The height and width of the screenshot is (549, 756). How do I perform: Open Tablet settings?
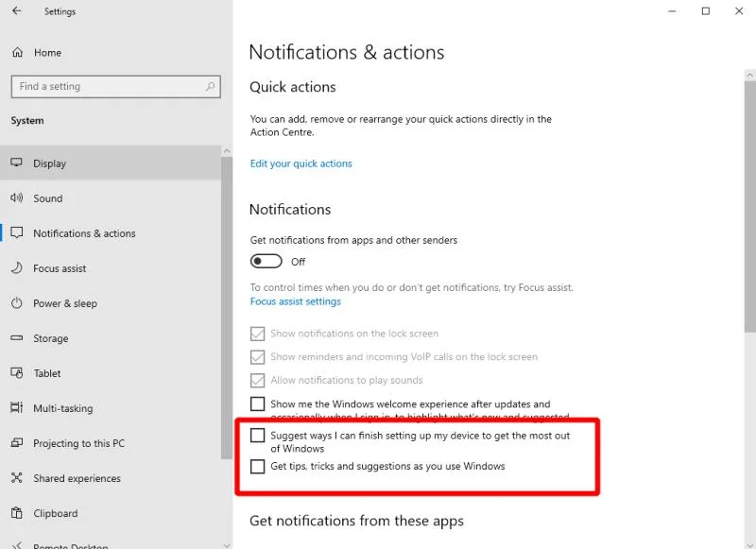[111, 373]
